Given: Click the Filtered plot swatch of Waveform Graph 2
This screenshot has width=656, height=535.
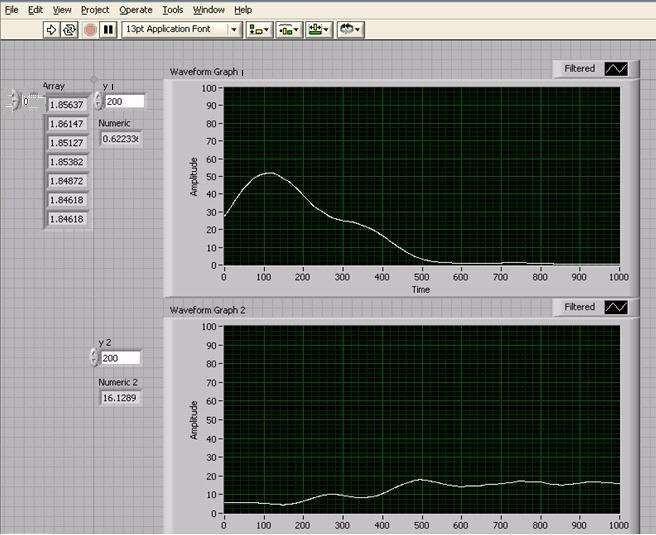Looking at the screenshot, I should tap(616, 307).
